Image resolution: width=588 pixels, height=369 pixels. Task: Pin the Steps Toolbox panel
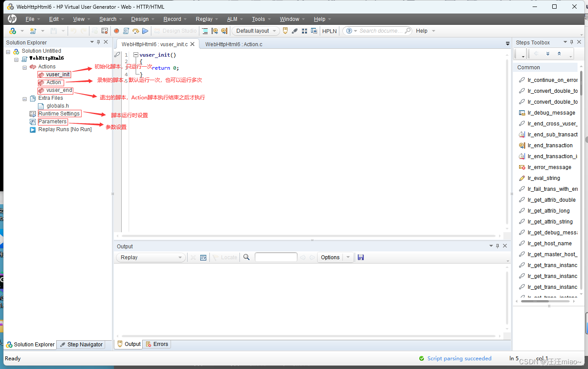click(x=572, y=42)
